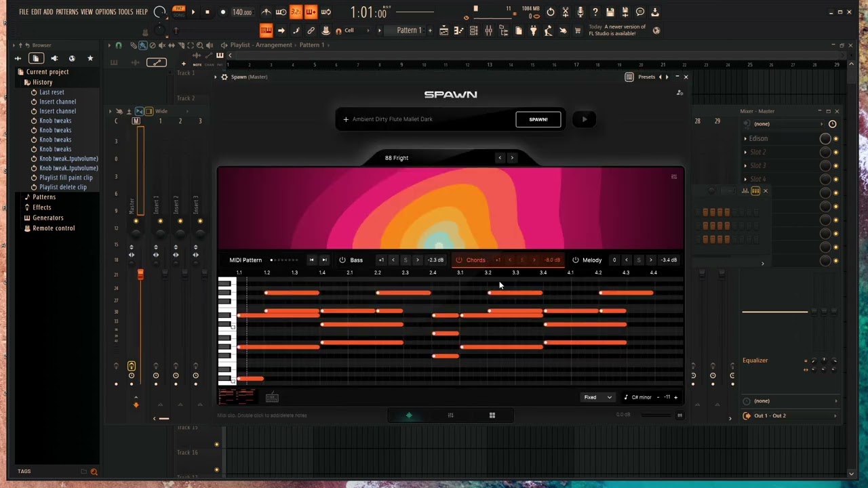Screen dimensions: 868x488
Task: Click the Browser search magnifier icon
Action: tap(94, 472)
